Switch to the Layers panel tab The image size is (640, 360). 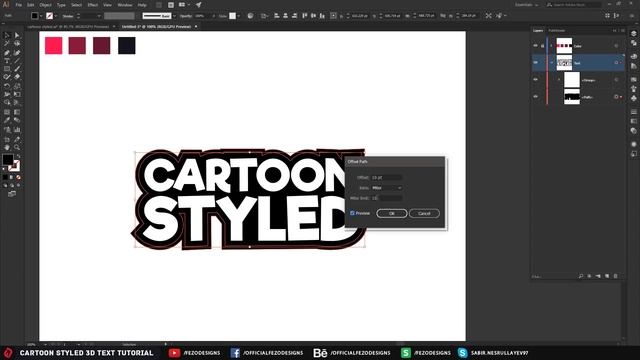pyautogui.click(x=538, y=31)
